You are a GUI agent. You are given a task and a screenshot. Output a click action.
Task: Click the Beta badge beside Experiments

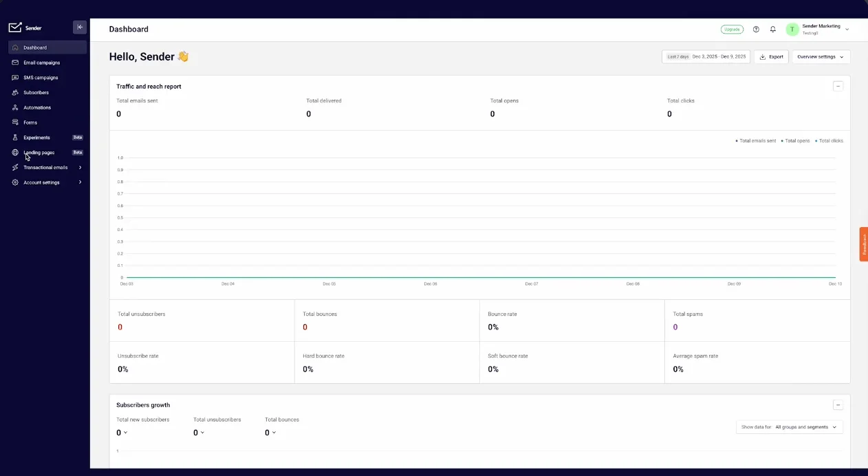[78, 138]
